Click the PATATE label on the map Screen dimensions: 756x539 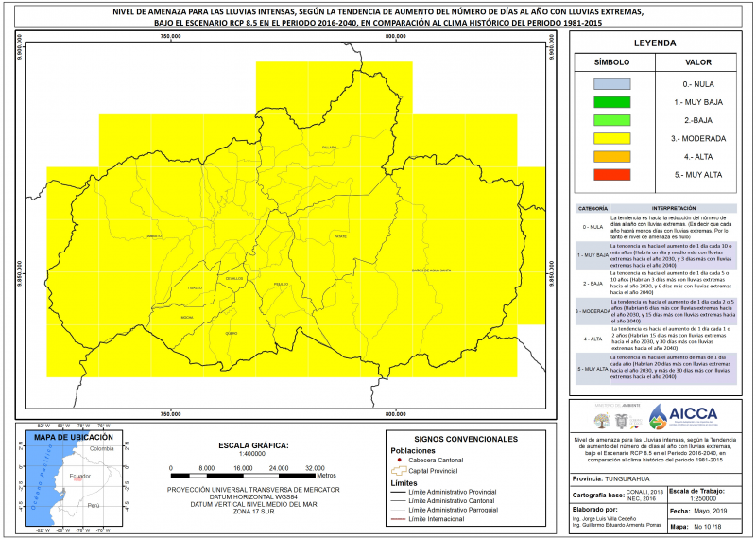pos(340,236)
